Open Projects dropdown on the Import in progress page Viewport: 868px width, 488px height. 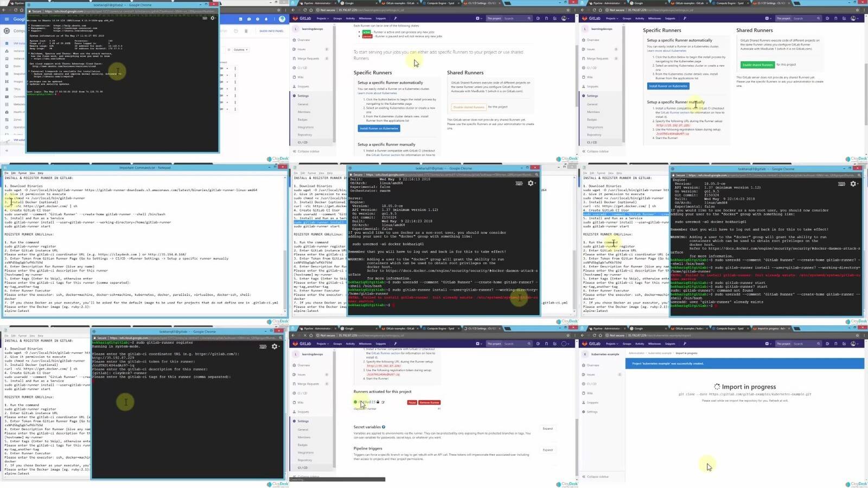pyautogui.click(x=612, y=344)
